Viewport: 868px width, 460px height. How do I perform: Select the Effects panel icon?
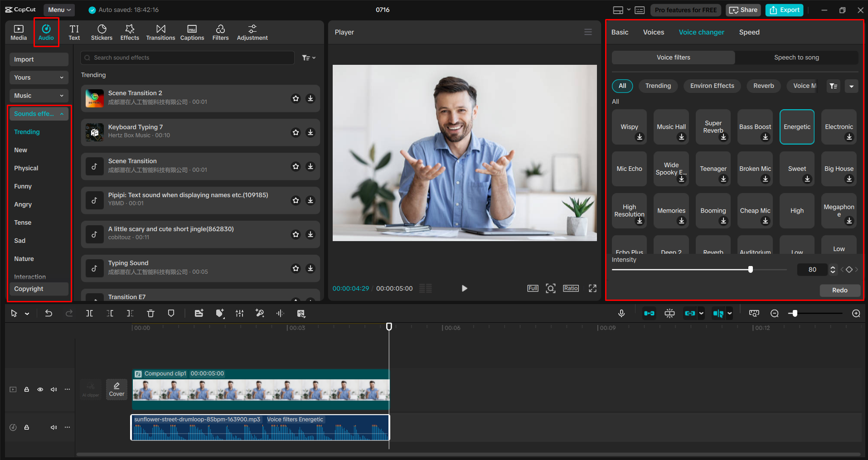click(x=130, y=32)
